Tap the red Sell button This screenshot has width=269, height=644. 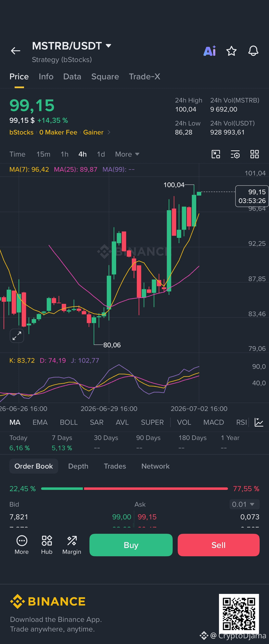tap(218, 545)
